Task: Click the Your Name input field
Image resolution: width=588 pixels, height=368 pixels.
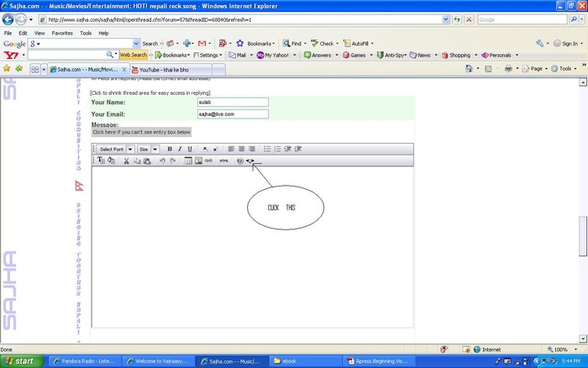Action: (232, 102)
